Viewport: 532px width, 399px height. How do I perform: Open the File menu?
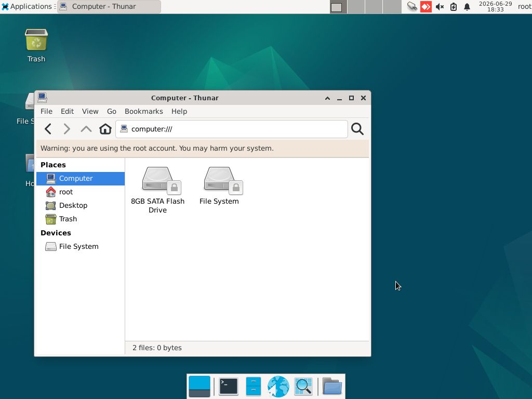46,111
